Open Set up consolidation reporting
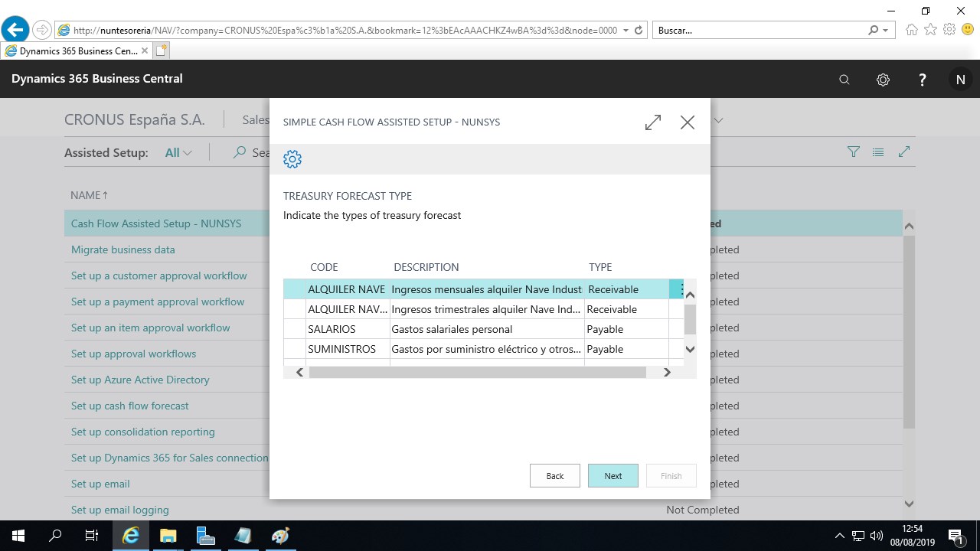Image resolution: width=980 pixels, height=551 pixels. [142, 432]
